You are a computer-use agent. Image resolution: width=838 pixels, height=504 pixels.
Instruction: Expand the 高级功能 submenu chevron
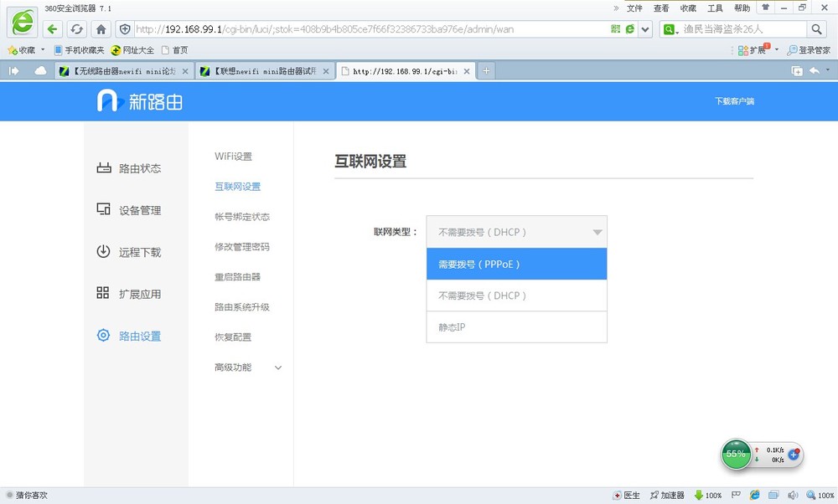coord(278,368)
